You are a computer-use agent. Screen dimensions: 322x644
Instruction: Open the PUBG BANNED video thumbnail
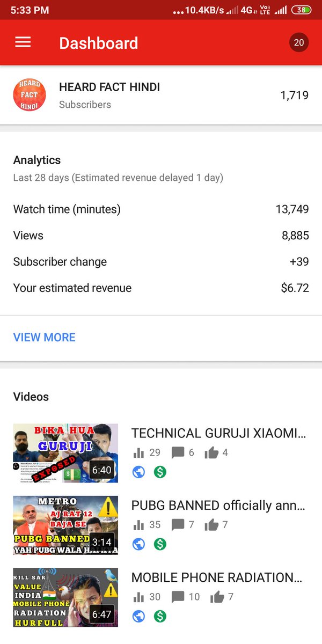click(65, 525)
